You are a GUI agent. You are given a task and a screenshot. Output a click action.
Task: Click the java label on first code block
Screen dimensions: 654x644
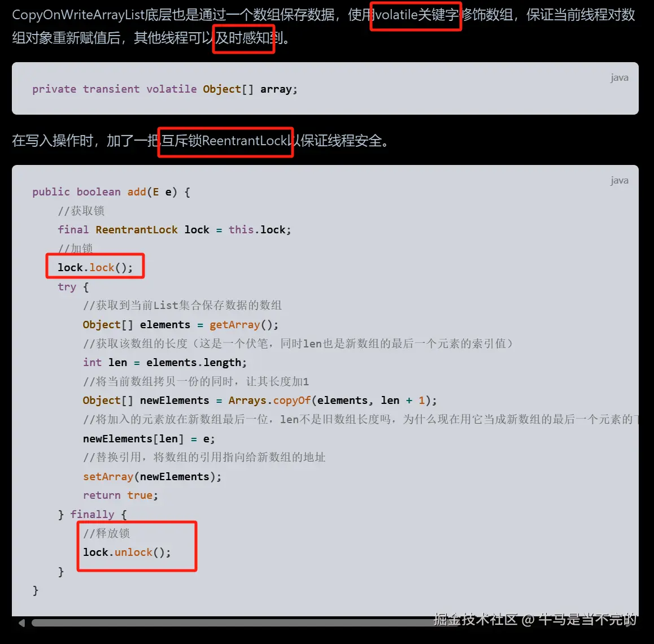tap(620, 77)
